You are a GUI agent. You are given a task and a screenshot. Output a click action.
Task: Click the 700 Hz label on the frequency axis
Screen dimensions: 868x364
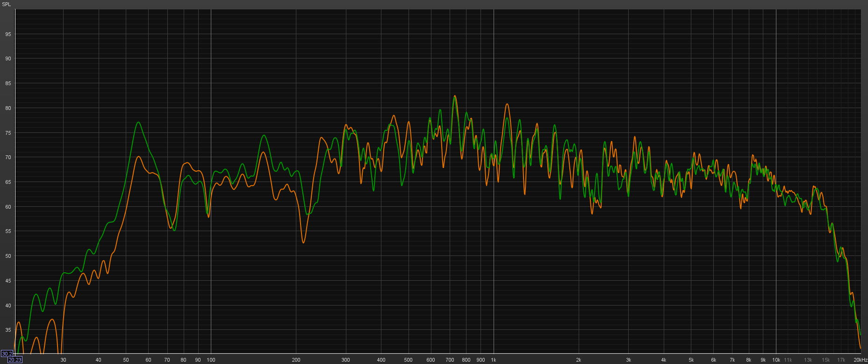coord(450,360)
